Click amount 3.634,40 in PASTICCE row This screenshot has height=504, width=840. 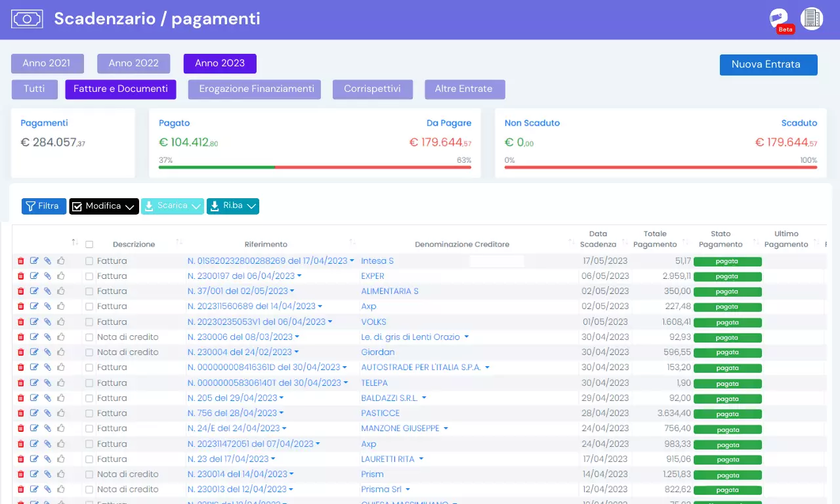pyautogui.click(x=674, y=413)
